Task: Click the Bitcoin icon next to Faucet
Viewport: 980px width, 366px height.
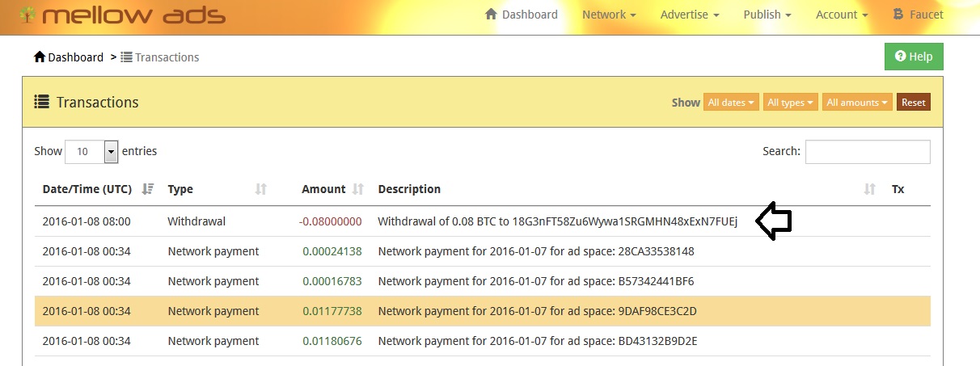Action: (x=898, y=15)
